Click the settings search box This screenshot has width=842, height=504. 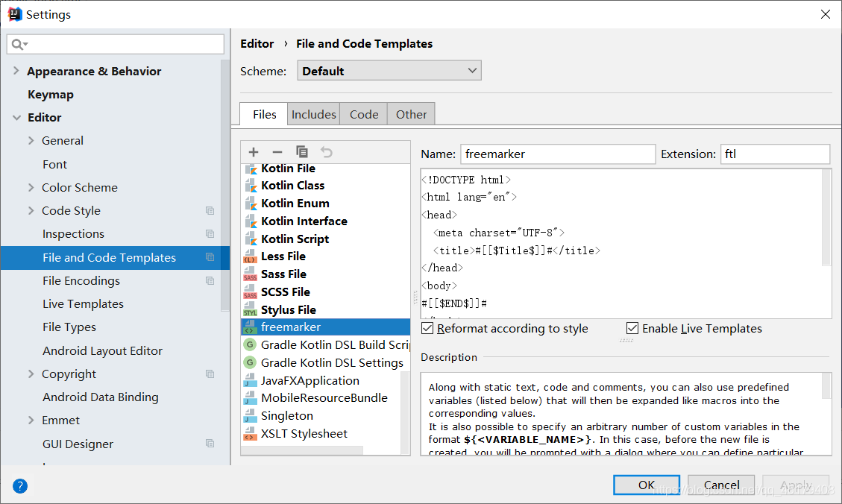pyautogui.click(x=116, y=44)
